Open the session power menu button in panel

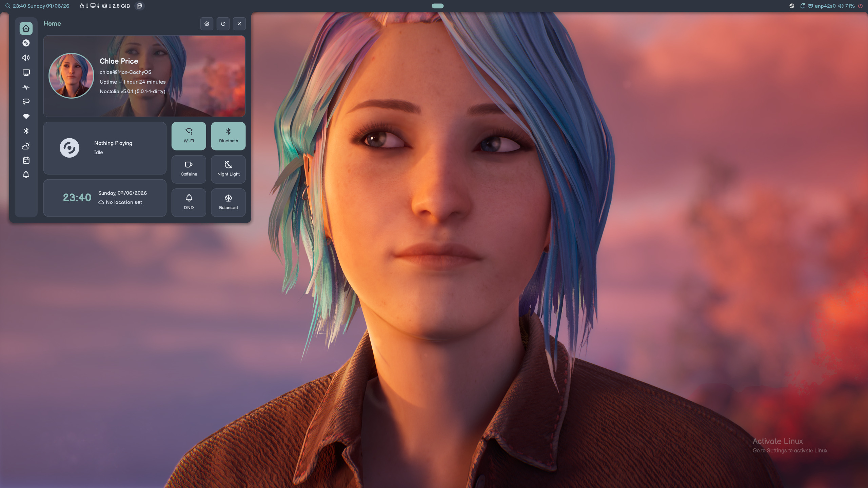pos(223,24)
